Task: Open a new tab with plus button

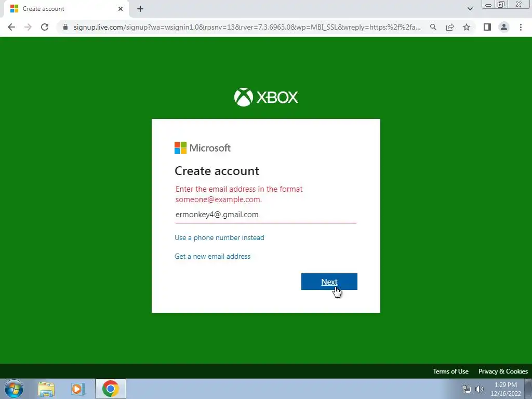Action: (x=140, y=9)
